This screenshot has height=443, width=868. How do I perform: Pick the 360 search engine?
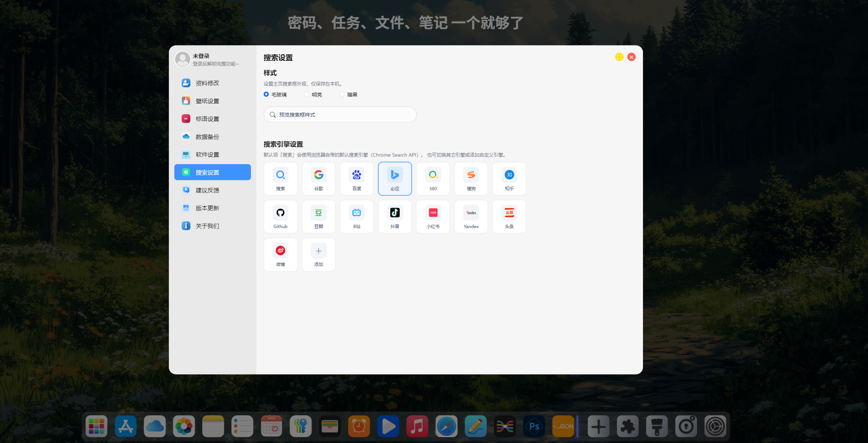[433, 179]
